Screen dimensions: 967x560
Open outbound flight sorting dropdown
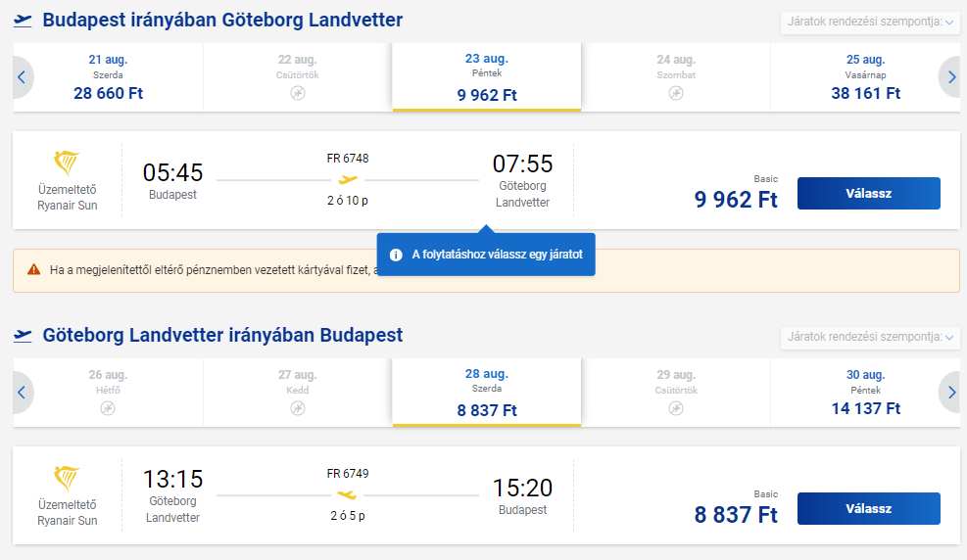pyautogui.click(x=870, y=23)
